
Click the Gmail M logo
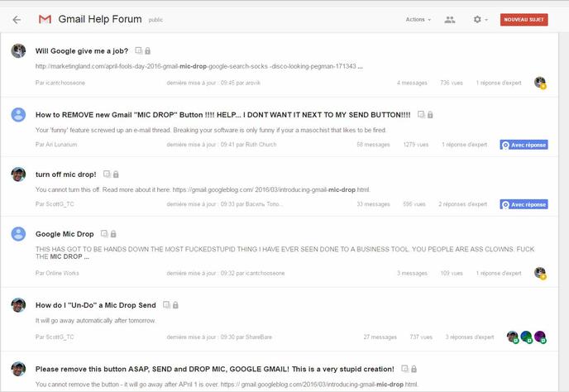coord(45,19)
